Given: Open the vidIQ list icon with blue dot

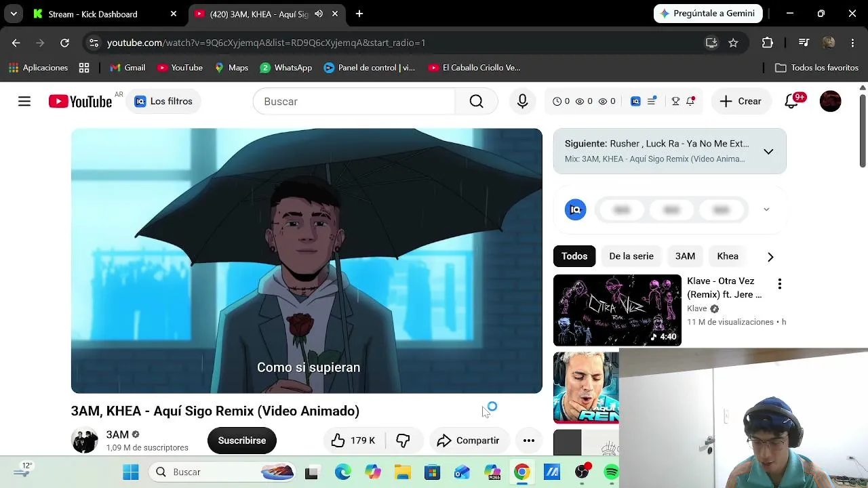Looking at the screenshot, I should click(x=652, y=101).
